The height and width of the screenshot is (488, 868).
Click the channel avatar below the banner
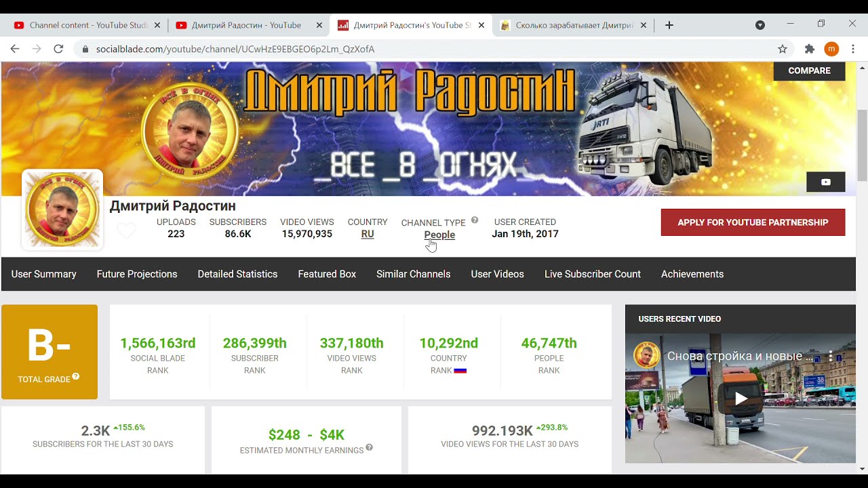[x=62, y=209]
